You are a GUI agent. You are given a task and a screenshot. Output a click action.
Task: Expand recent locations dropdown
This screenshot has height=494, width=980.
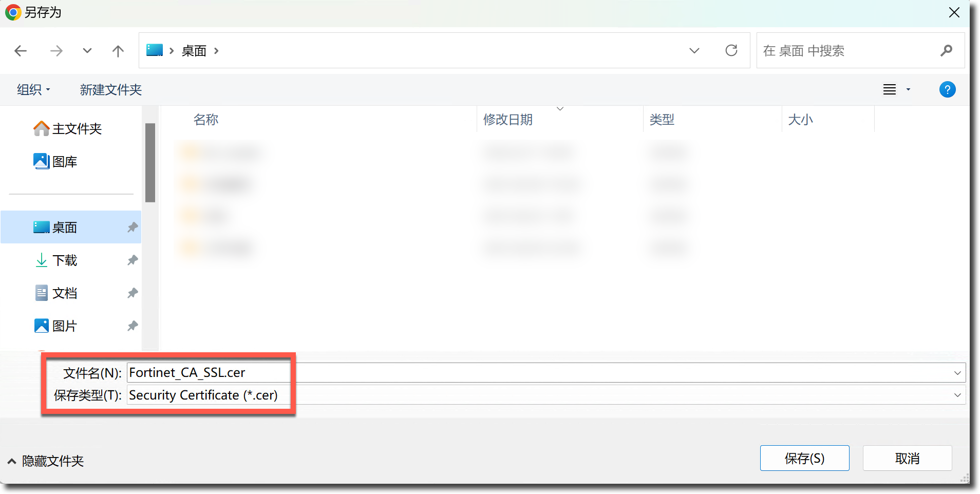point(87,51)
